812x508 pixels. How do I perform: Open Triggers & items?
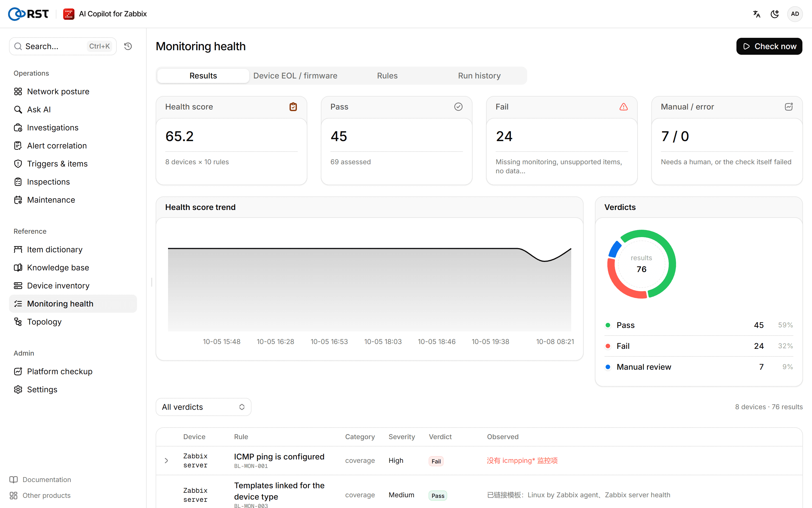(x=73, y=164)
